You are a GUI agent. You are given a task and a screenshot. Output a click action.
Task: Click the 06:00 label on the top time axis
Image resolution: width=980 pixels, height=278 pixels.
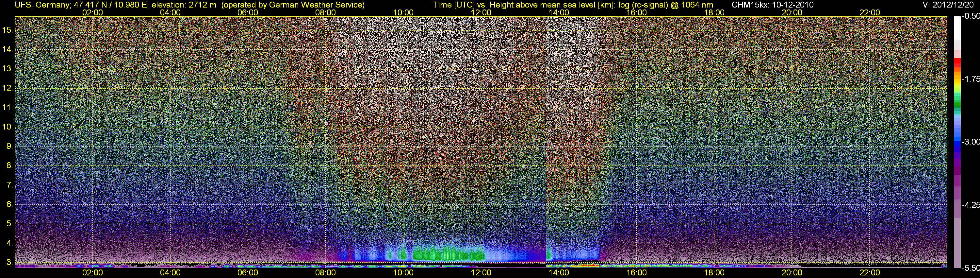point(248,12)
